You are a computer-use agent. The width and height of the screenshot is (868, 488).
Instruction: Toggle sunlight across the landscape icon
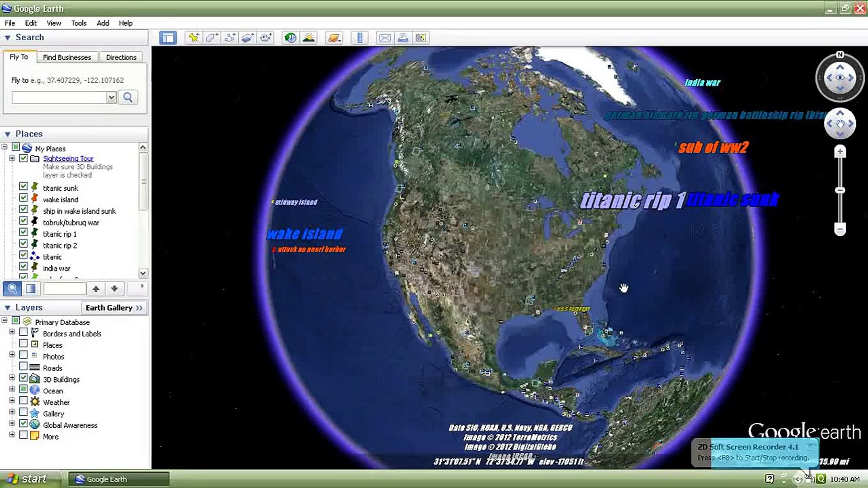[309, 38]
